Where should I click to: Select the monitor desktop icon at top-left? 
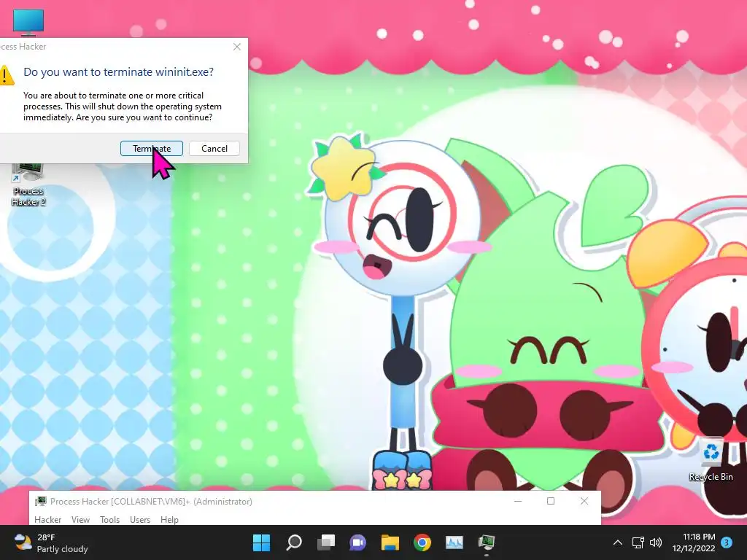28,23
